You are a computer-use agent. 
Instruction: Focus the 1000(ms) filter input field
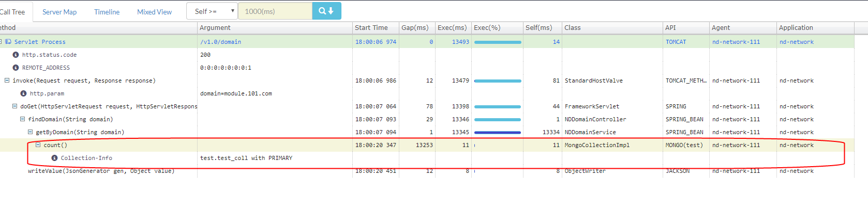coord(275,11)
